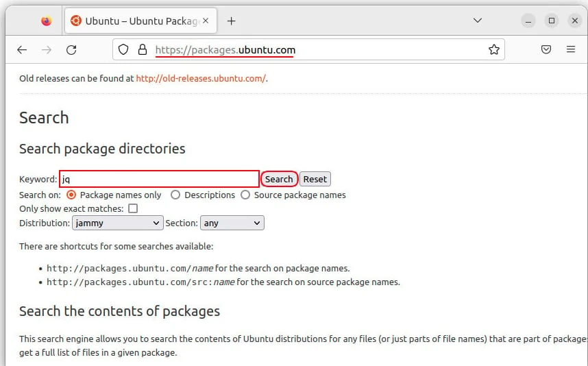Screen dimensions: 588x366
Task: Select the Descriptions radio button
Action: point(175,195)
